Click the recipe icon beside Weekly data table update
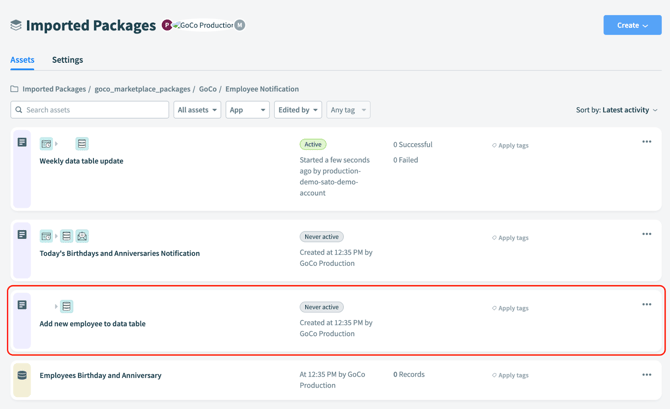This screenshot has height=409, width=670. click(22, 143)
